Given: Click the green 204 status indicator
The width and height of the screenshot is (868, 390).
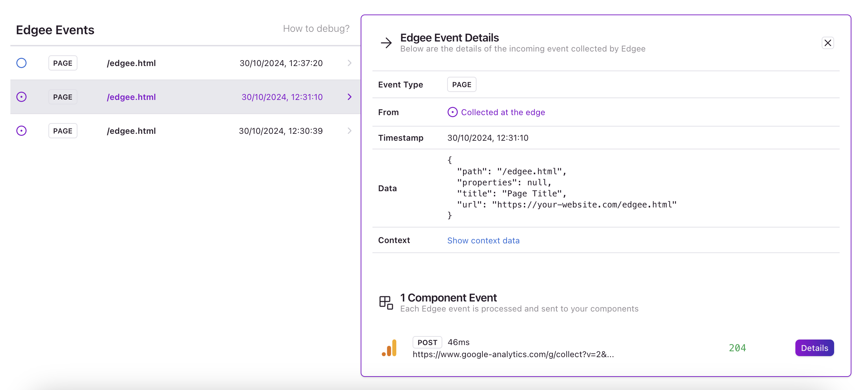Looking at the screenshot, I should [737, 348].
